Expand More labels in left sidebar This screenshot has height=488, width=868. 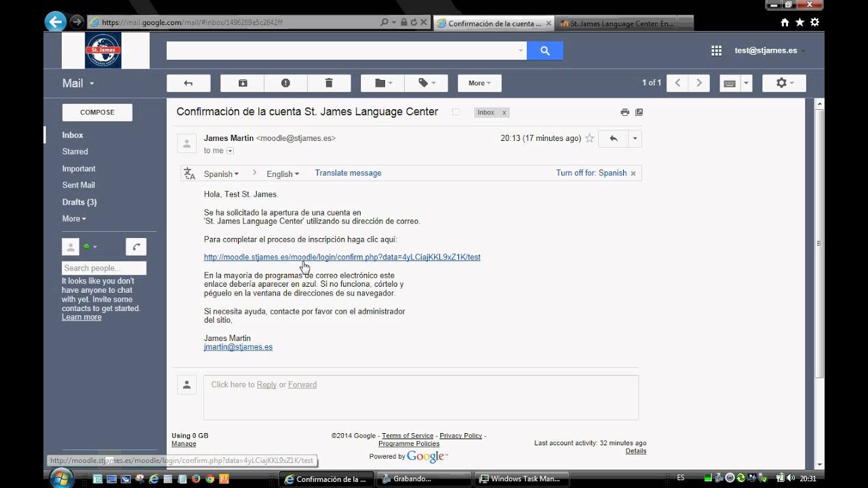tap(74, 219)
